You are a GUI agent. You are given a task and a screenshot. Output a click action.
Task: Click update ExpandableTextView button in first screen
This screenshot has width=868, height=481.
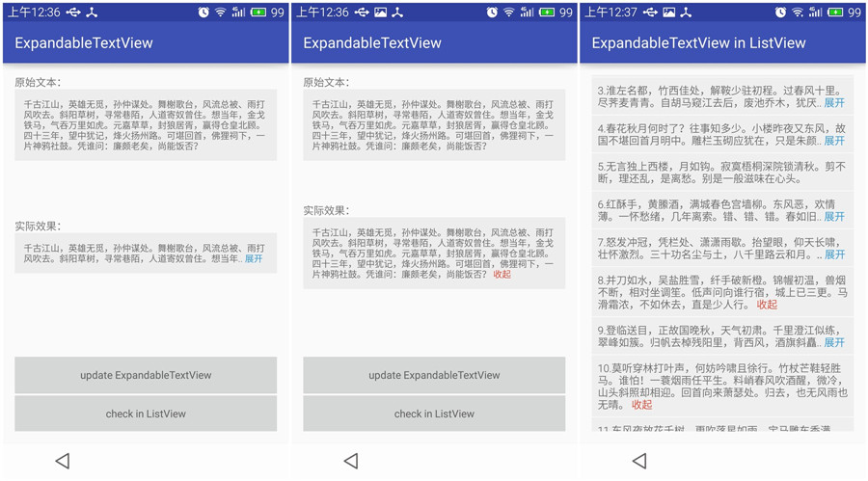click(x=146, y=375)
